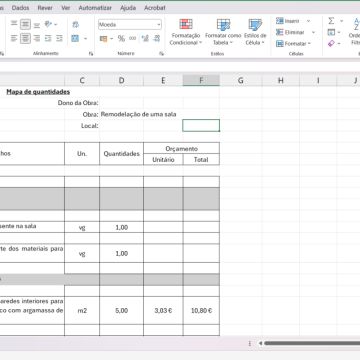Open the Automatizar ribbon tab
The width and height of the screenshot is (360, 360).
coord(95,8)
